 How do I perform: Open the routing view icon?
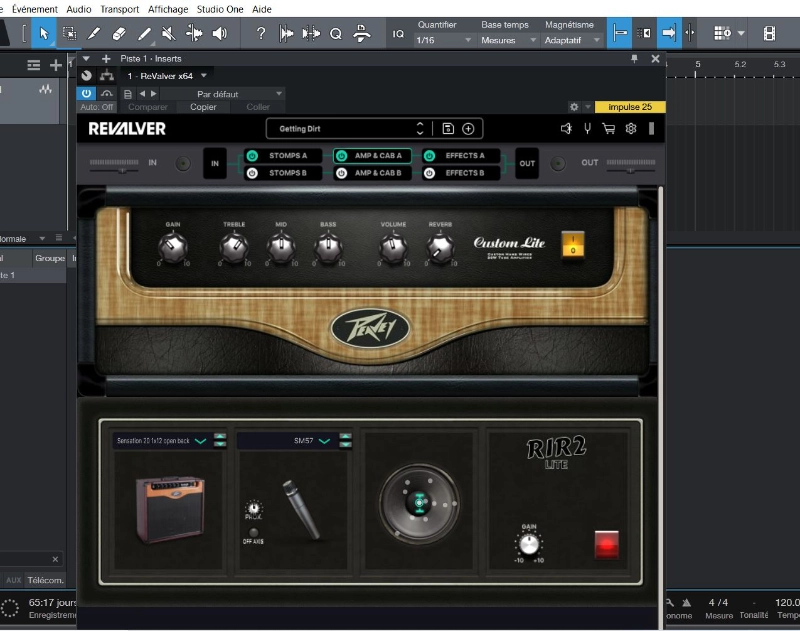click(x=107, y=75)
